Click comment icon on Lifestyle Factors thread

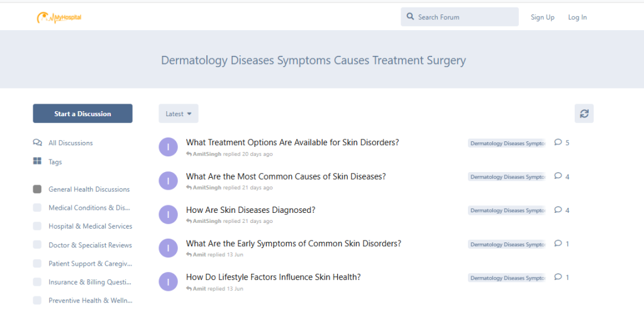point(558,277)
